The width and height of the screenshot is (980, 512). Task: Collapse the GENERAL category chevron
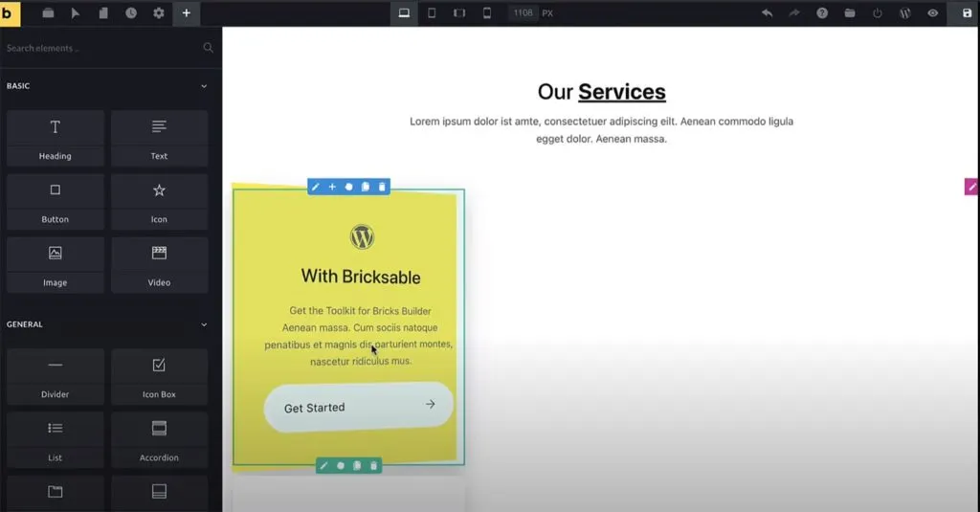[204, 325]
